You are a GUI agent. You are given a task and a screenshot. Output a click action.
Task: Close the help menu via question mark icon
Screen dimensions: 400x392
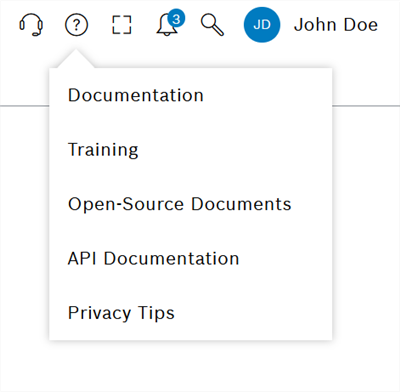click(76, 25)
